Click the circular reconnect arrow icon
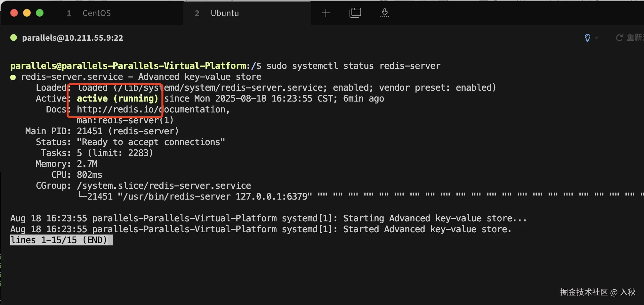The width and height of the screenshot is (644, 305). click(619, 38)
